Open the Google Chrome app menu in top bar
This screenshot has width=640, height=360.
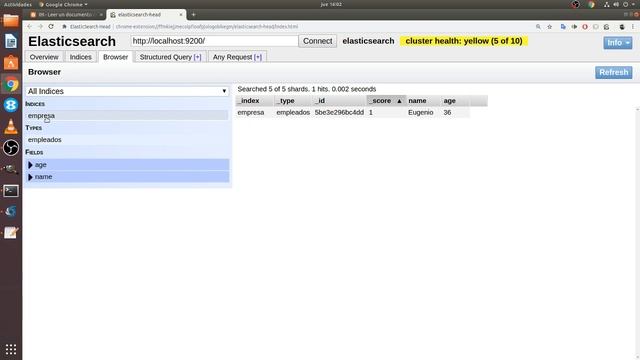tap(63, 4)
